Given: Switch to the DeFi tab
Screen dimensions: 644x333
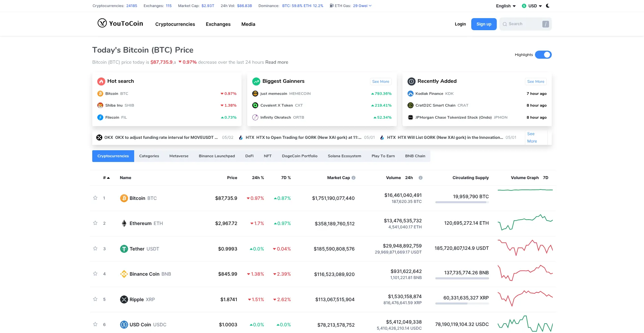Looking at the screenshot, I should tap(249, 156).
